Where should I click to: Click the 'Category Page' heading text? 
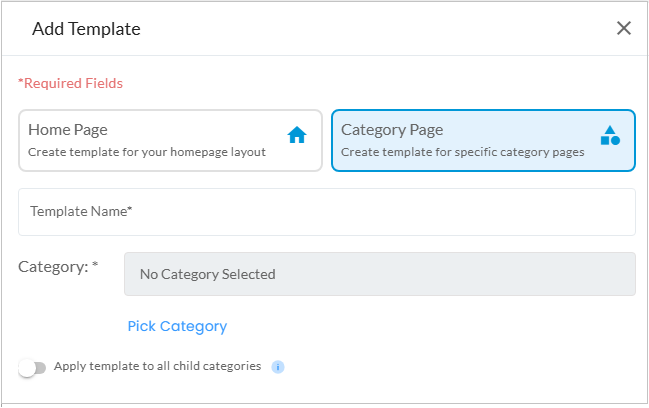[x=392, y=130]
